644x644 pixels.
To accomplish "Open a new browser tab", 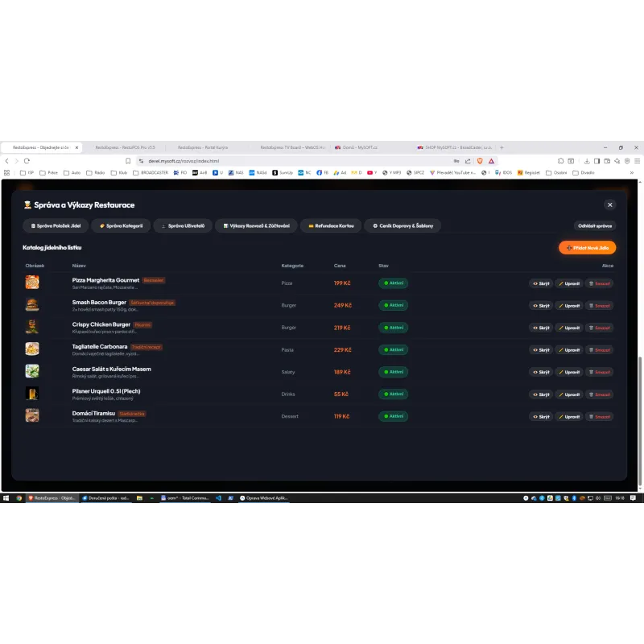I will (502, 147).
